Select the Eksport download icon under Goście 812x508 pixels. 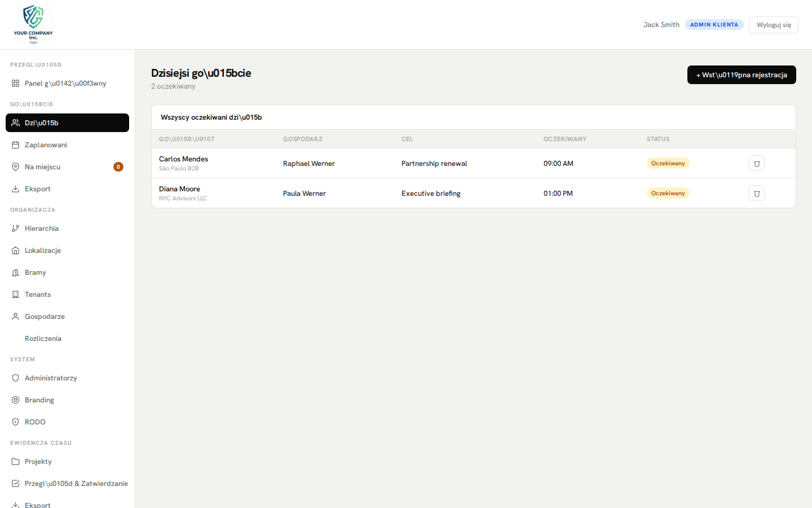pyautogui.click(x=15, y=189)
